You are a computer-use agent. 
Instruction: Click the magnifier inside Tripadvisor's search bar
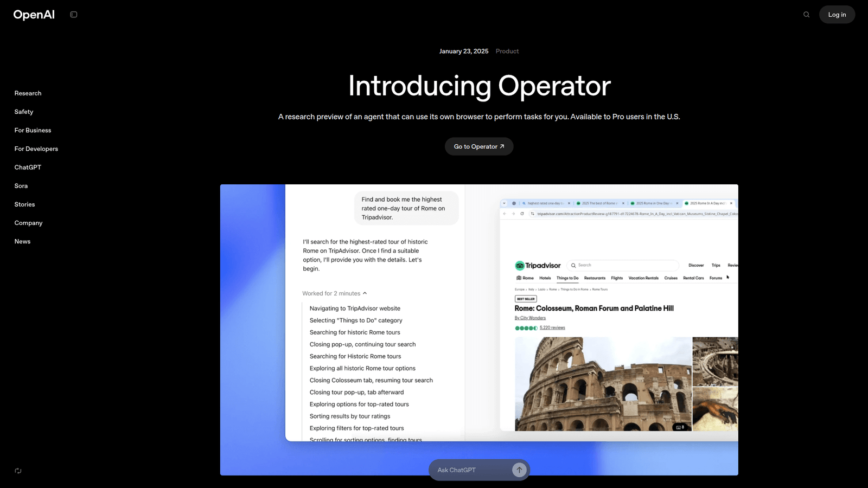click(573, 265)
